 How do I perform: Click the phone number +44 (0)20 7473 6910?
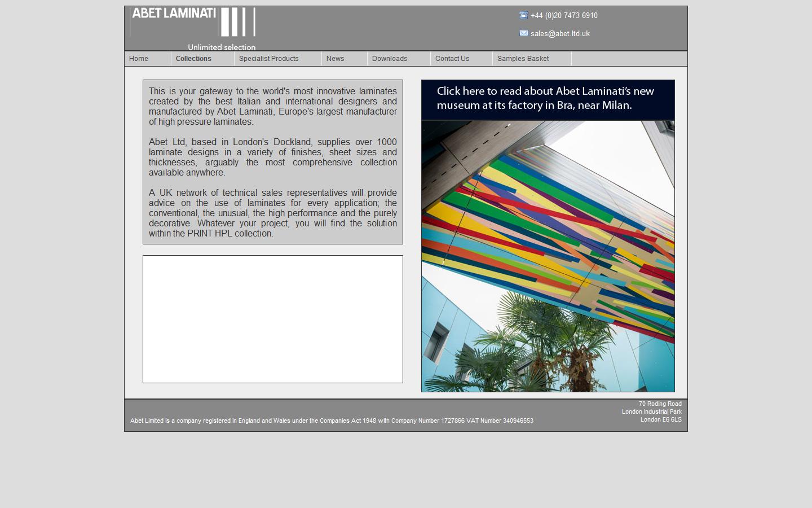pyautogui.click(x=564, y=16)
